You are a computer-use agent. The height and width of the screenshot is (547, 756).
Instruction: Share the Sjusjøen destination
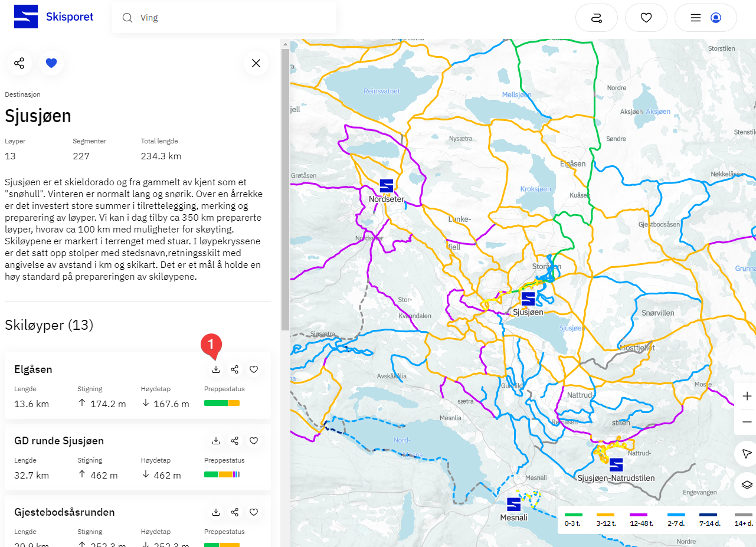coord(19,63)
